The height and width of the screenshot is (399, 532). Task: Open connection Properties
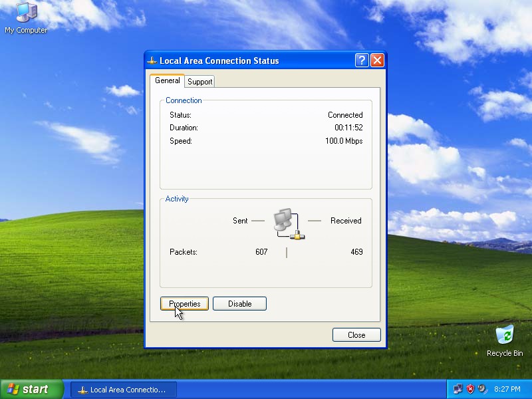[x=185, y=304]
